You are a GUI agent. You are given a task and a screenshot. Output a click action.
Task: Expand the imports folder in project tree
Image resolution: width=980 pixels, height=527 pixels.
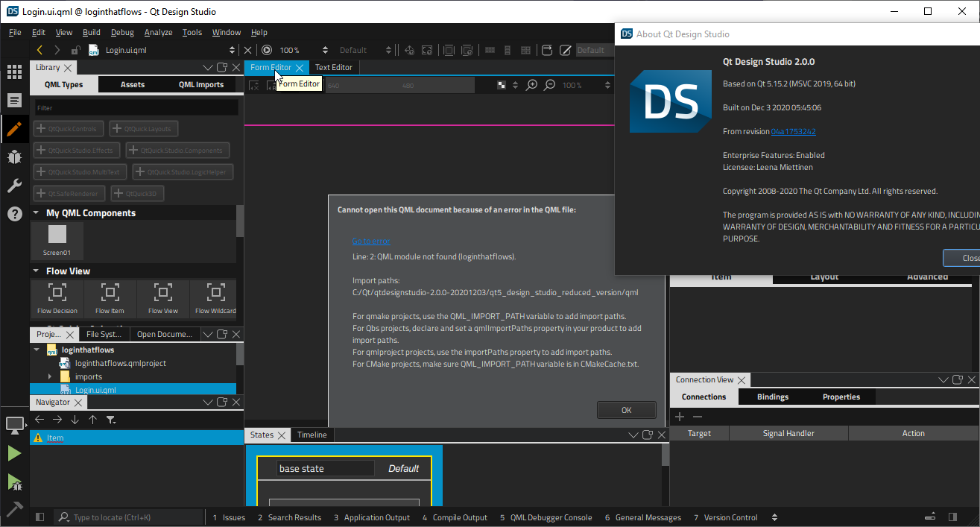[x=50, y=377]
